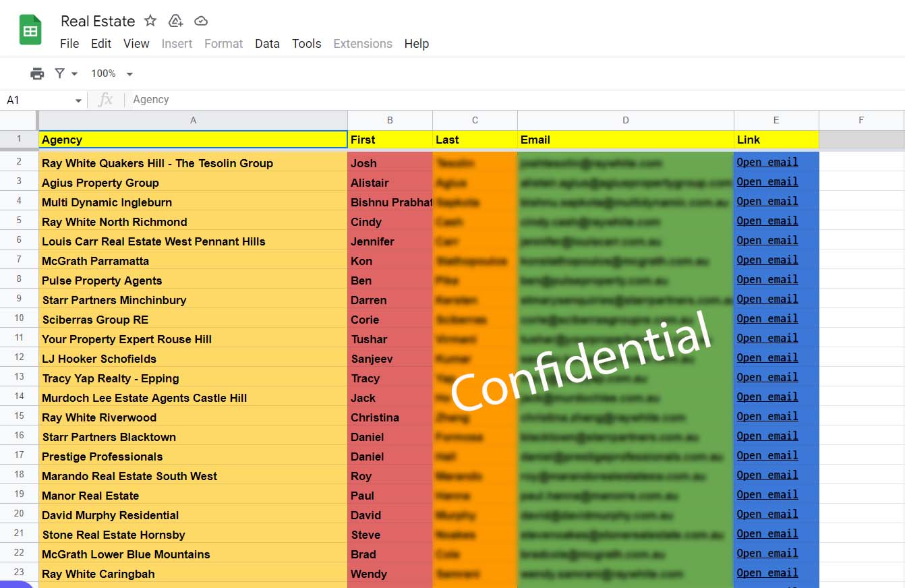The image size is (905, 588).
Task: Star the Real Estate document
Action: [x=150, y=21]
